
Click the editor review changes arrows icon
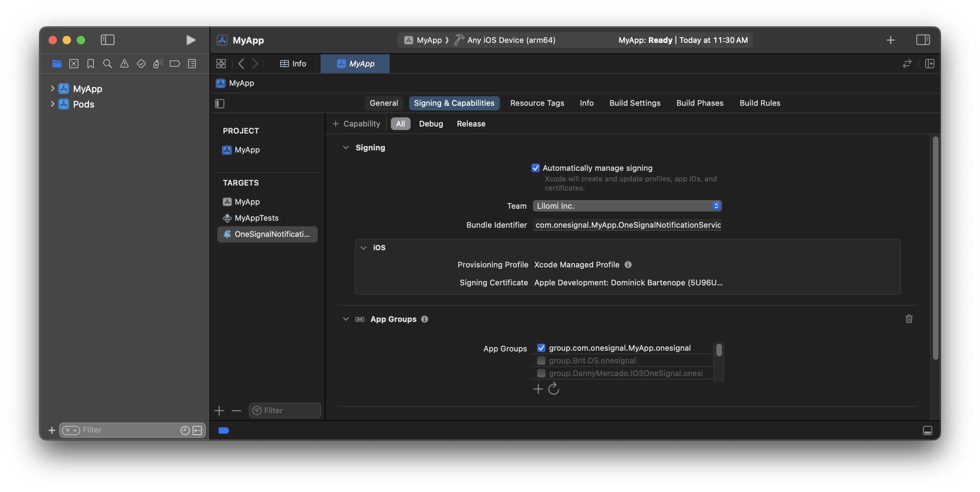click(x=907, y=64)
